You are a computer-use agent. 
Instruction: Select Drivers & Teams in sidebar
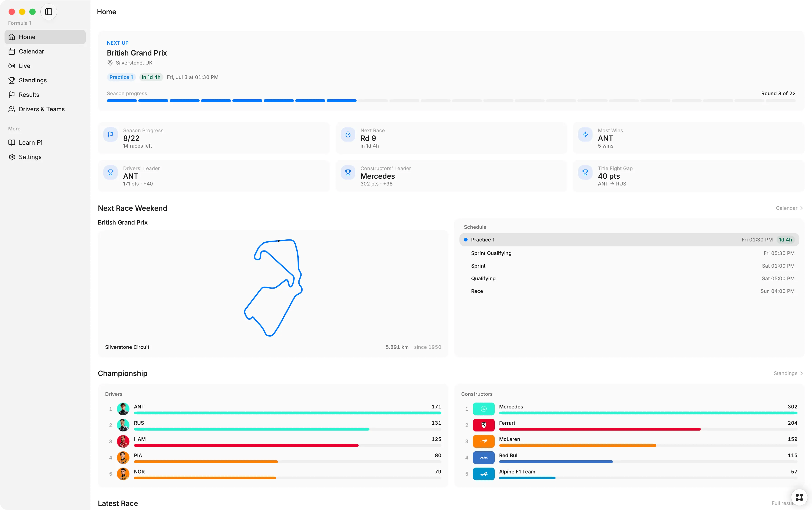click(45, 109)
